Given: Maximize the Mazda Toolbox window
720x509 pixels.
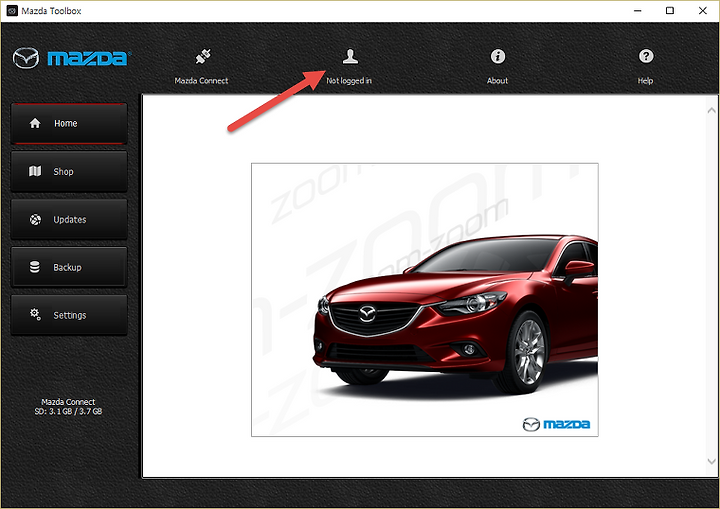Looking at the screenshot, I should pos(670,11).
